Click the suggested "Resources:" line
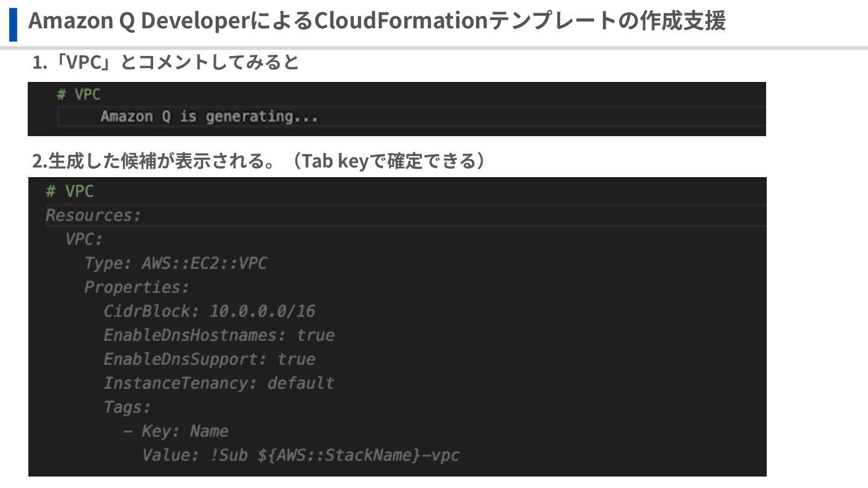Image resolution: width=868 pixels, height=488 pixels. (x=93, y=215)
